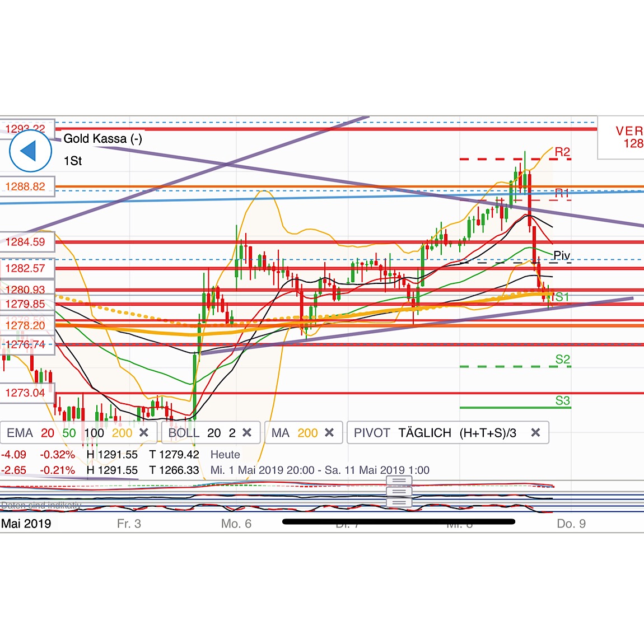The image size is (644, 644).
Task: Open the middle lower indicator panel hamburger icon
Action: click(399, 491)
